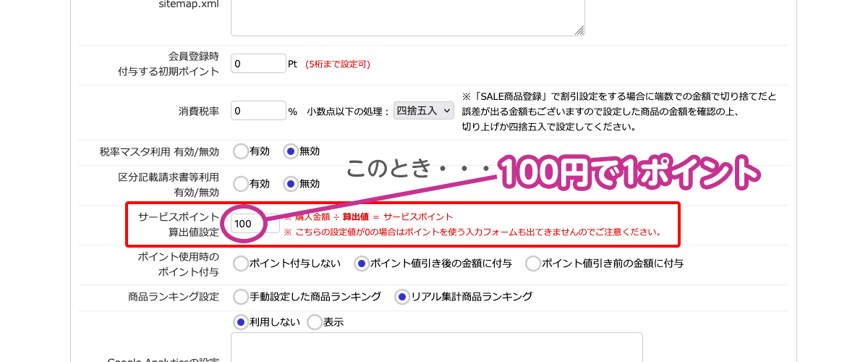
Task: Click into the Google Analytics settings textarea
Action: coord(436,348)
